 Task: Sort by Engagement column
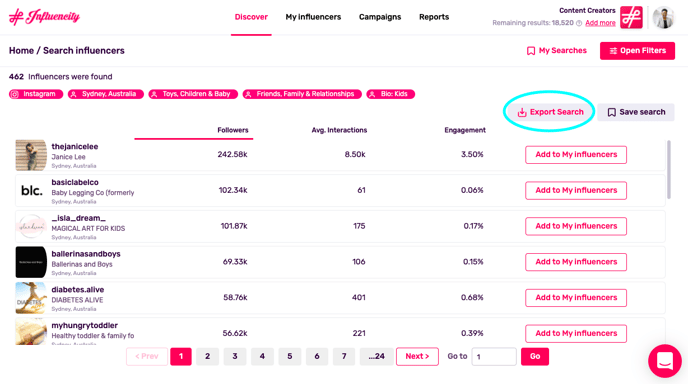465,130
